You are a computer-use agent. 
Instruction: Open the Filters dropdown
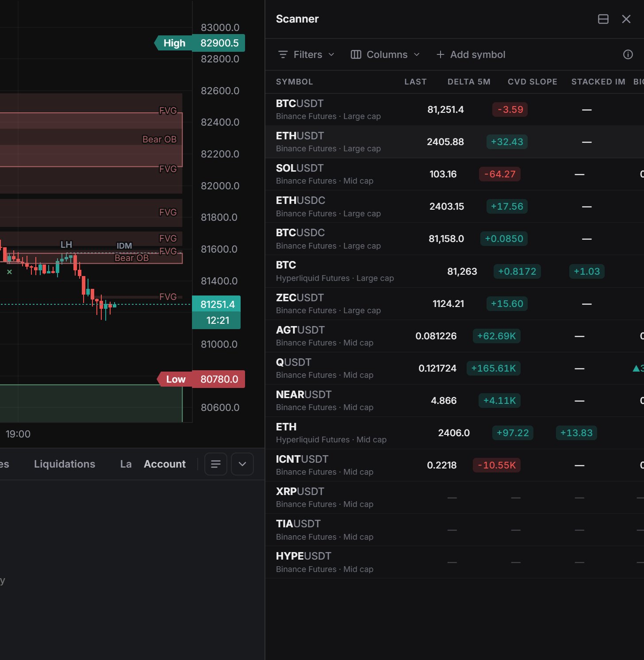tap(306, 54)
